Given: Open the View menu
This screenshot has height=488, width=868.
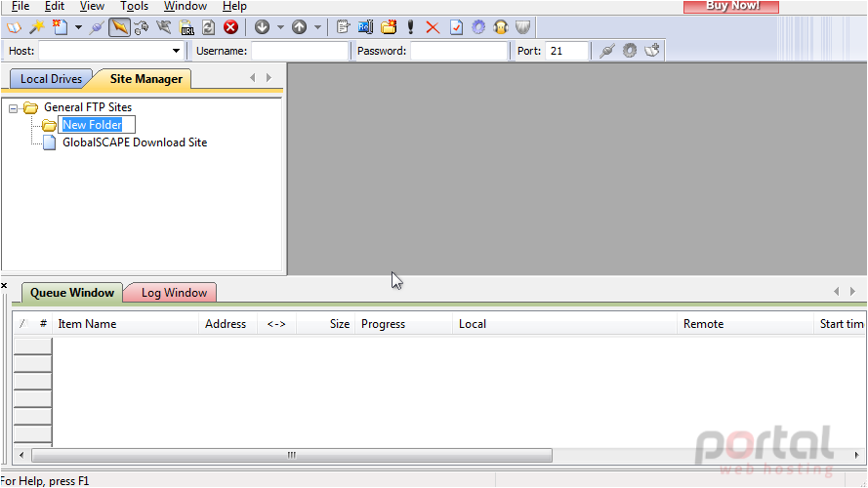Looking at the screenshot, I should [x=92, y=6].
